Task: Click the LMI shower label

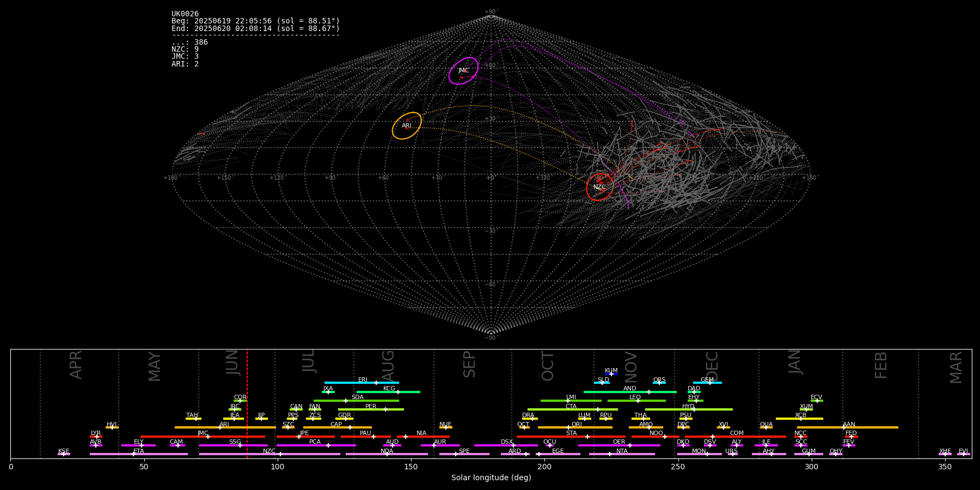Action: coord(571,397)
